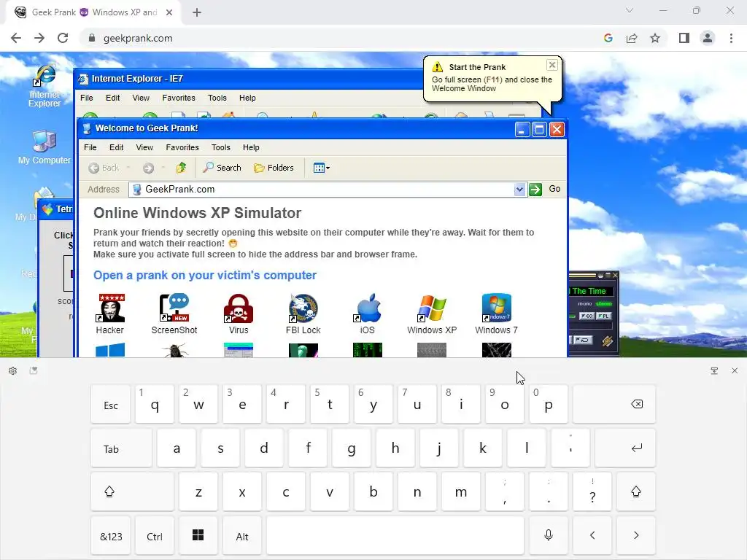Viewport: 747px width, 560px height.
Task: Open Chrome three-dot menu
Action: (x=731, y=38)
